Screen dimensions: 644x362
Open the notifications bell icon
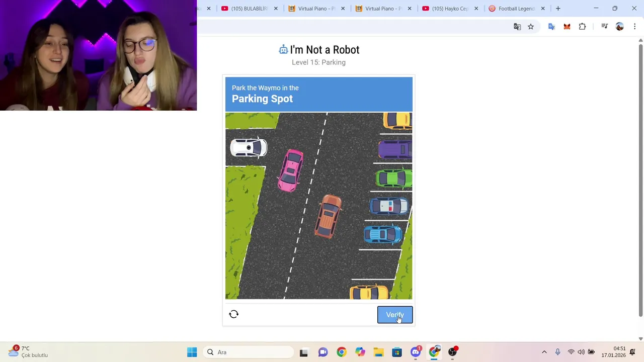[x=632, y=352]
